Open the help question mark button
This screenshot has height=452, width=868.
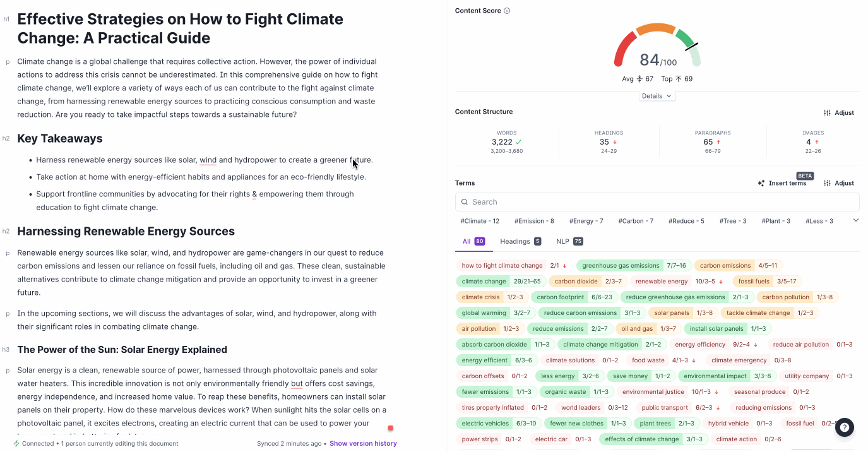(845, 427)
